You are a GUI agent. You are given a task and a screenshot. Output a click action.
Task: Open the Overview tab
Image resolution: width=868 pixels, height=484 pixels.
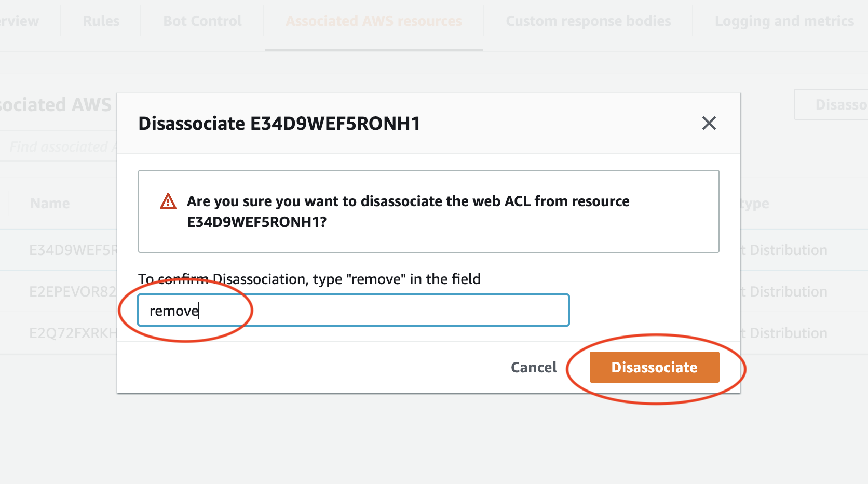[19, 21]
